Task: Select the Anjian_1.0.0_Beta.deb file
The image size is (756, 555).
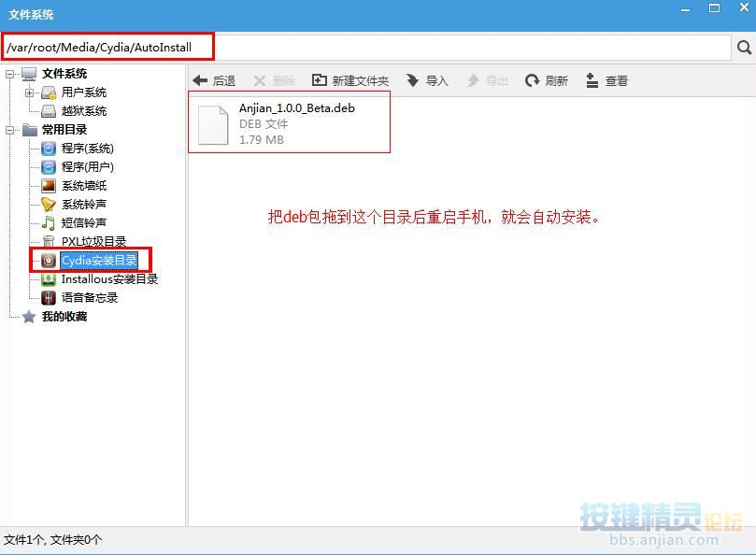Action: 288,122
